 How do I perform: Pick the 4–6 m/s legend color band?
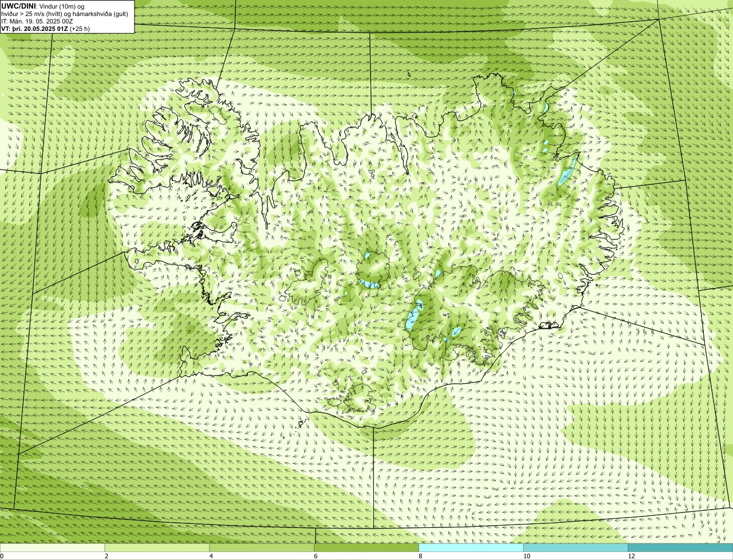click(262, 548)
